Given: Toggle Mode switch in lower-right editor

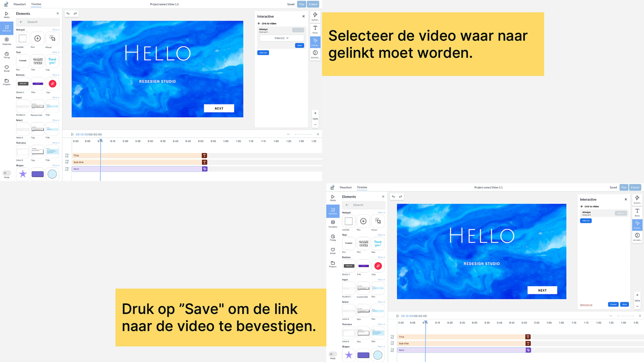Looking at the screenshot, I should [333, 354].
